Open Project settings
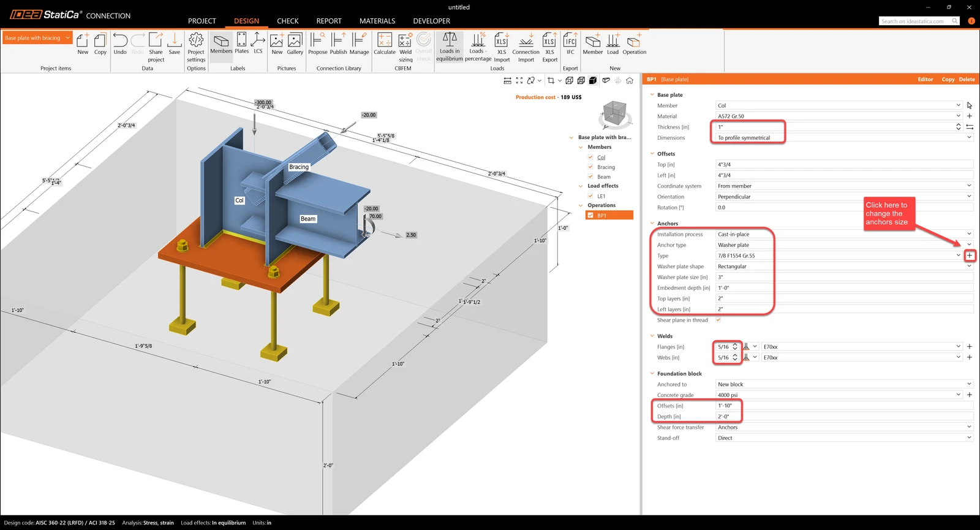The image size is (980, 530). 196,47
